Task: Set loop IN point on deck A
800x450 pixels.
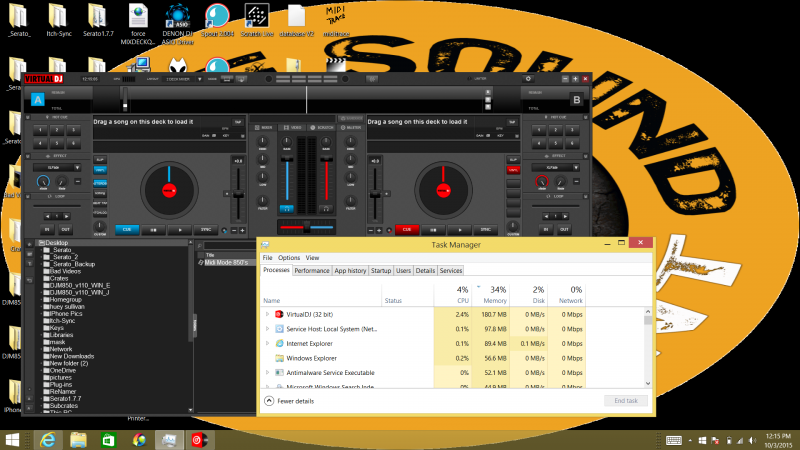Action: [x=47, y=230]
